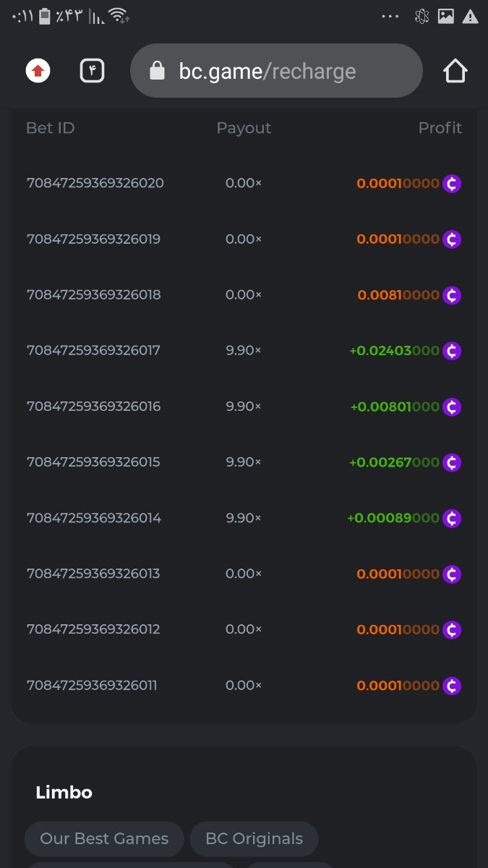Tap the lock icon in address bar

157,71
